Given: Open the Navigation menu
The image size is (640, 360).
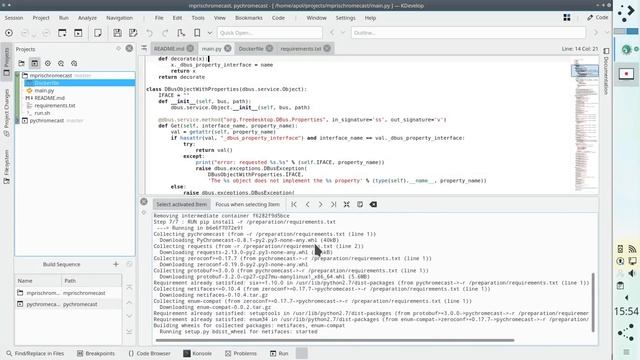Looking at the screenshot, I should pyautogui.click(x=119, y=18).
